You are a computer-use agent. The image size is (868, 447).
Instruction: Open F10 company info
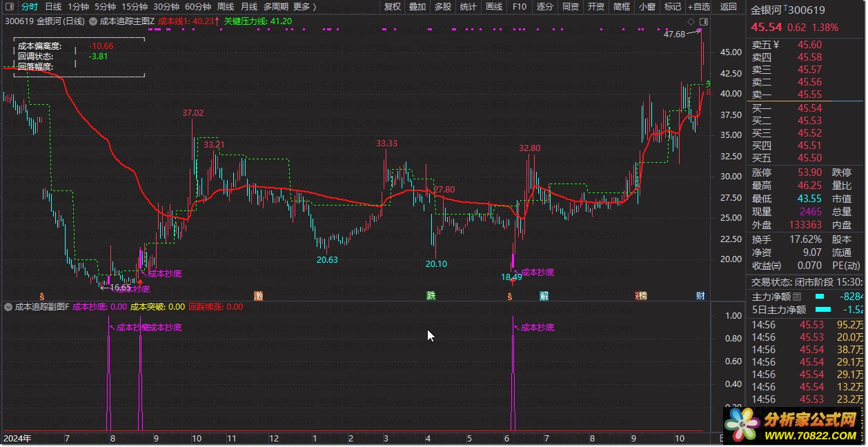pyautogui.click(x=520, y=7)
